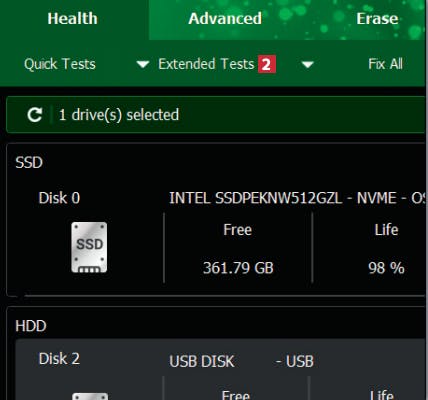The image size is (428, 400).
Task: Click the red Extended Tests badge showing 2
Action: [267, 64]
